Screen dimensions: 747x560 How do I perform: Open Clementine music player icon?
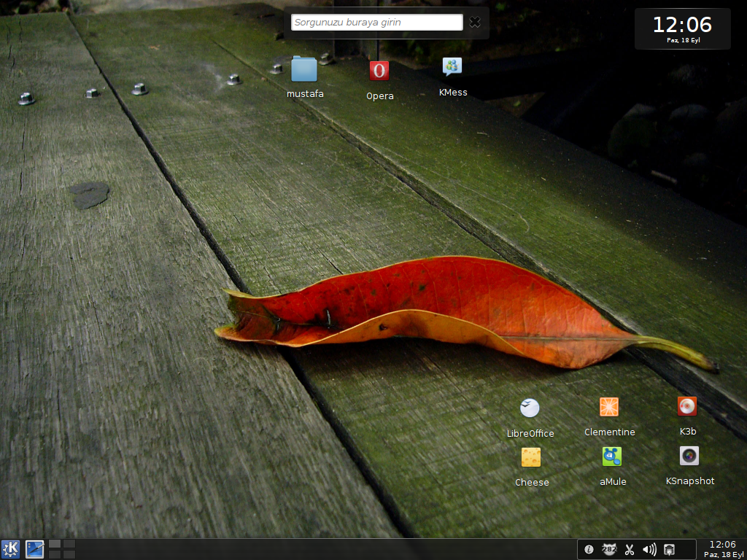coord(608,407)
